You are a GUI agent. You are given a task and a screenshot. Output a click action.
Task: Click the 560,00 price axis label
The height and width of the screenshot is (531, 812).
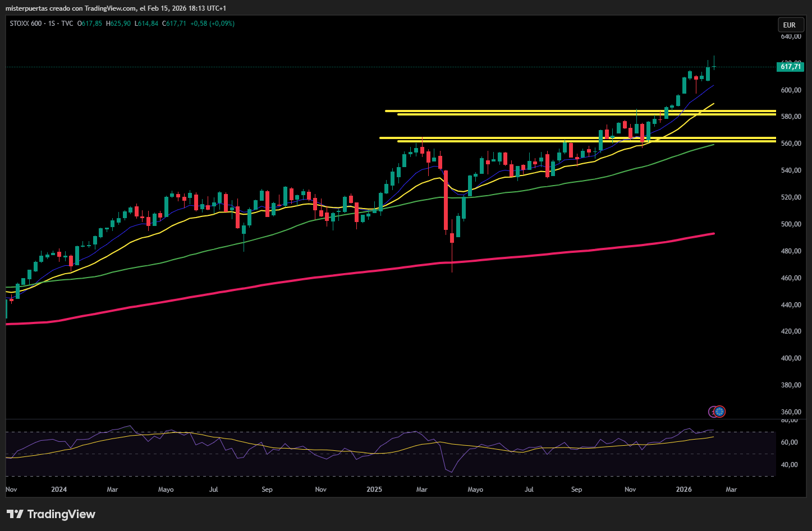pos(791,144)
